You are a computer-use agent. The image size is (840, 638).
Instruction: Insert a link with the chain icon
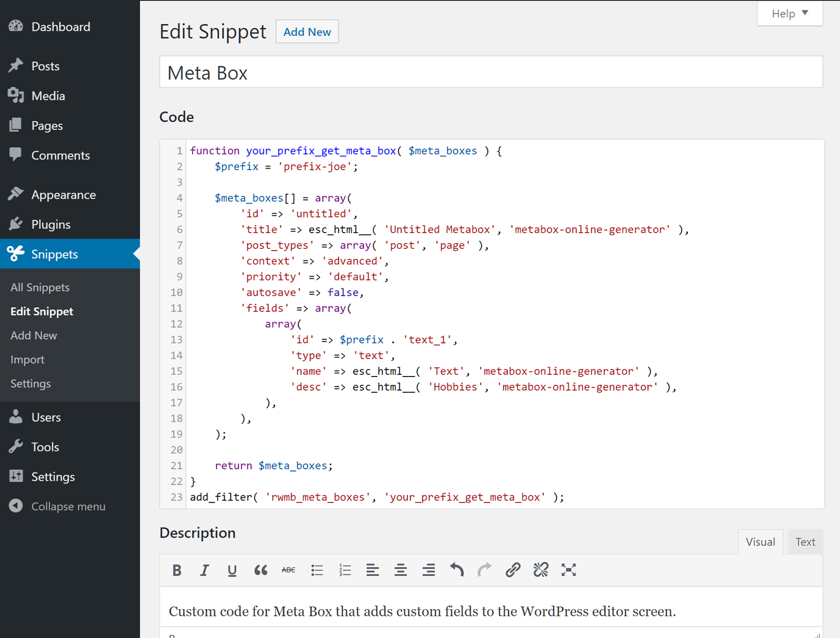[x=512, y=570]
